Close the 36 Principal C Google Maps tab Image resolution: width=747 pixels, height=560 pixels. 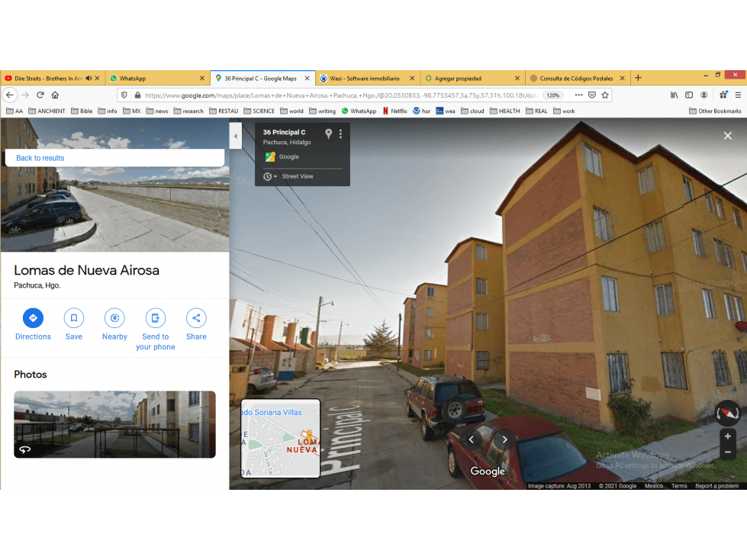point(307,78)
